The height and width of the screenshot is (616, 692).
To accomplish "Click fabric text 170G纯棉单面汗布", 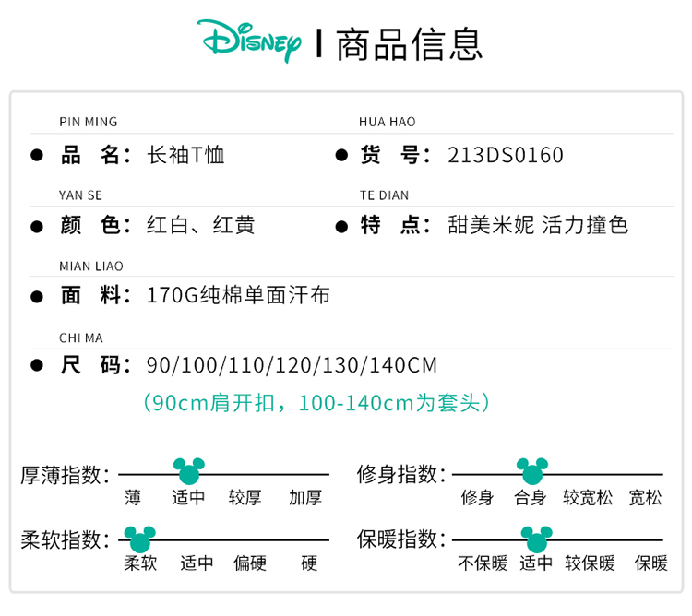I will [238, 295].
